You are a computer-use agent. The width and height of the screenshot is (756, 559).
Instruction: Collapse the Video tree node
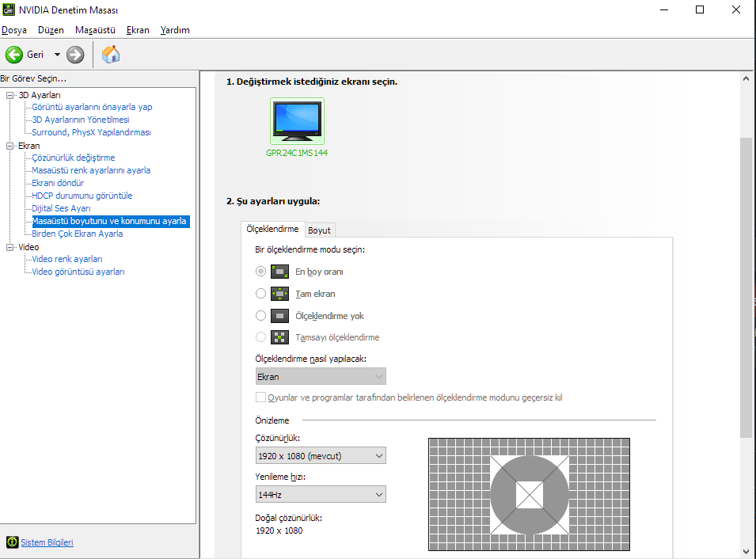pos(9,247)
